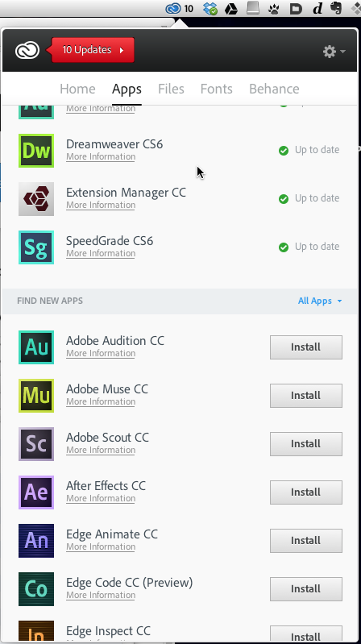Switch to the Fonts tab
This screenshot has height=644, width=361.
(217, 89)
